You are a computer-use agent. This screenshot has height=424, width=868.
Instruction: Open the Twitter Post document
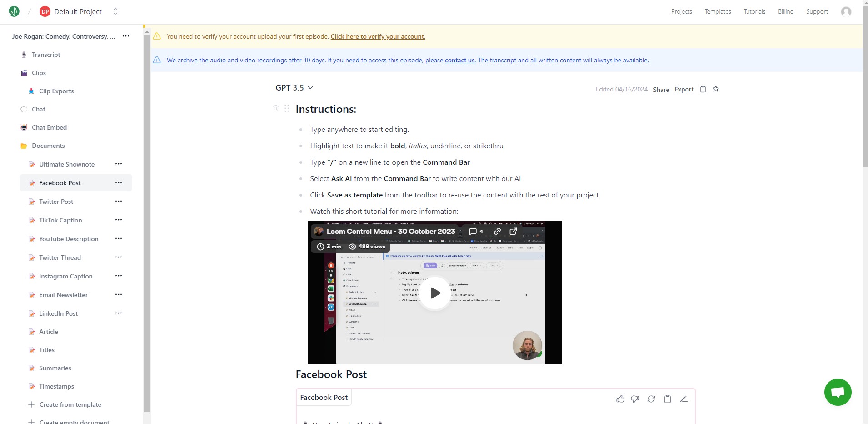click(56, 202)
